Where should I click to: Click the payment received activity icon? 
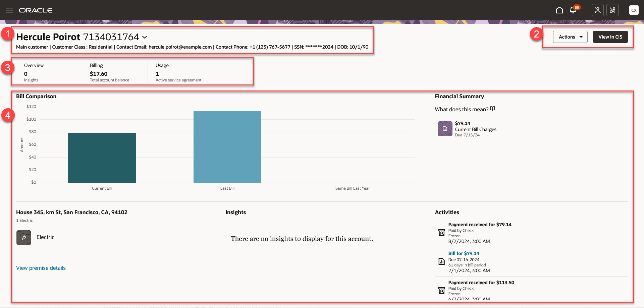[x=441, y=233]
